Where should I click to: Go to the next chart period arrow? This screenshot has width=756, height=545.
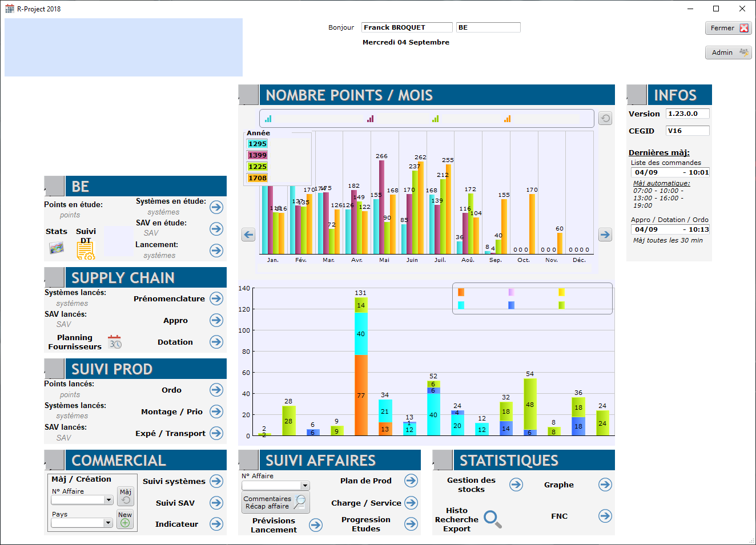tap(605, 235)
